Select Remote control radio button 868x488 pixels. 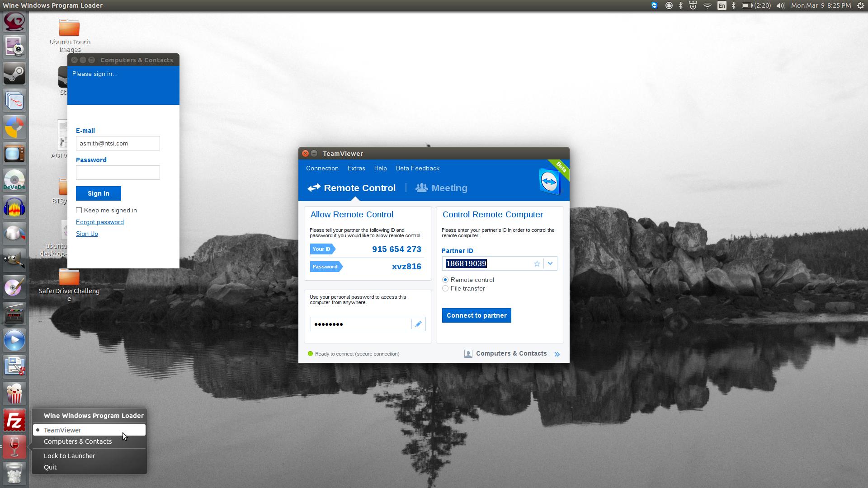coord(445,279)
